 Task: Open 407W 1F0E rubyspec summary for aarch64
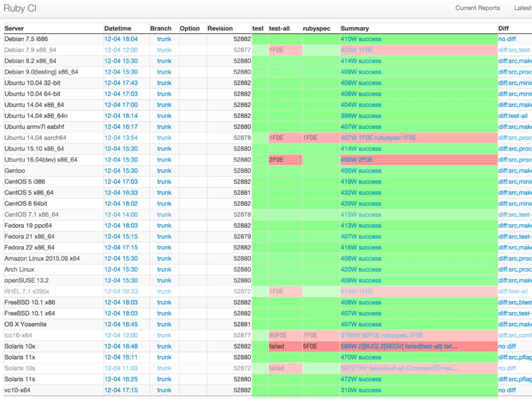tap(378, 138)
